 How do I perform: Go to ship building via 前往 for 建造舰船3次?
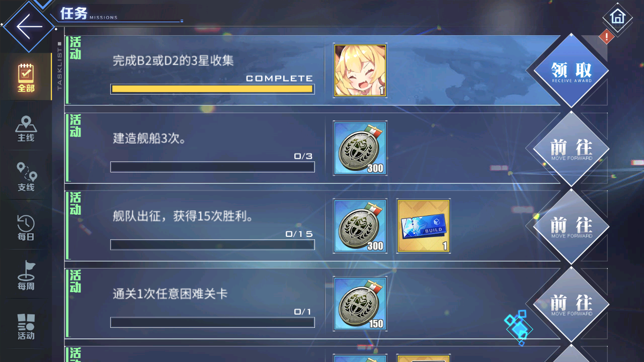(x=571, y=149)
